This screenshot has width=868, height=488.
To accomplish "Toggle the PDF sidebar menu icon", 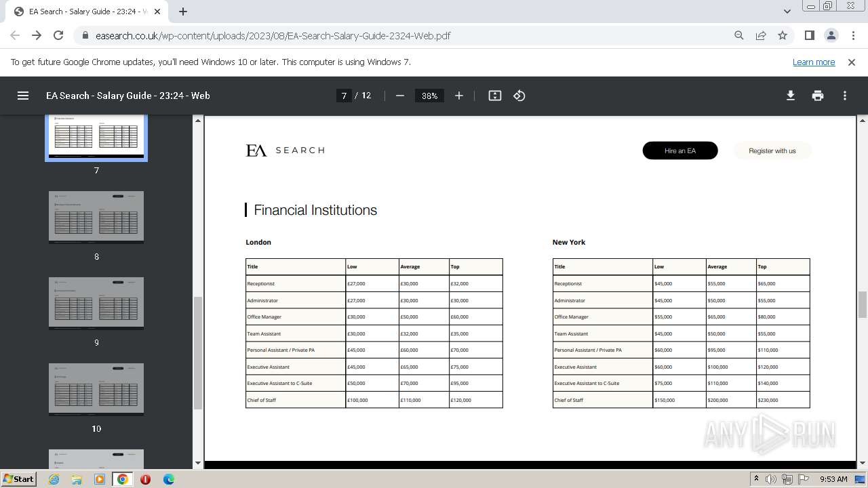I will pyautogui.click(x=23, y=96).
